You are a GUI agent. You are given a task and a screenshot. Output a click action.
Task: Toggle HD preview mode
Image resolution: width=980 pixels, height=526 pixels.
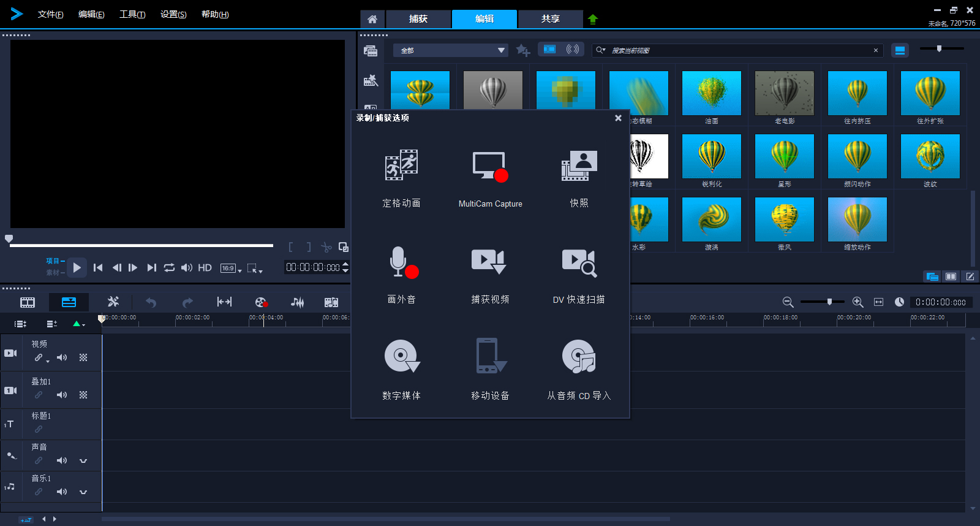click(205, 268)
